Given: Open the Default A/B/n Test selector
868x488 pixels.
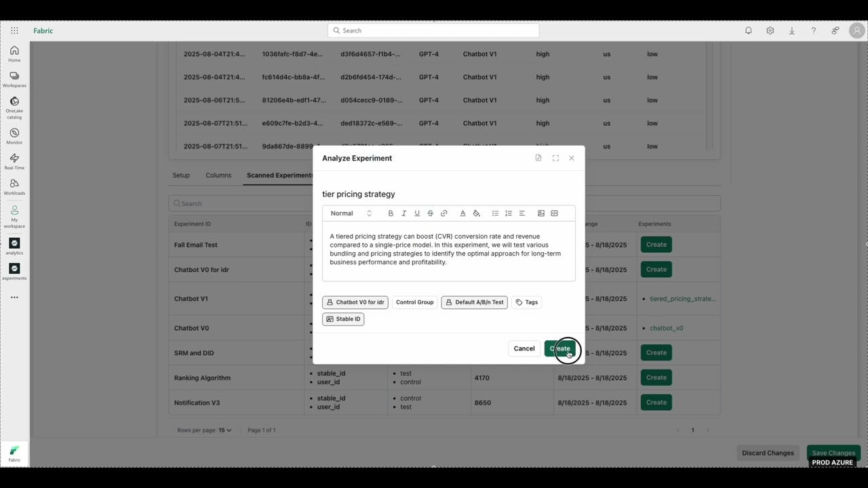Looking at the screenshot, I should pos(474,302).
